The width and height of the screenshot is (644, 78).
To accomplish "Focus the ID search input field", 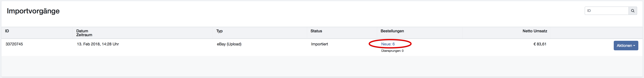I will (606, 11).
